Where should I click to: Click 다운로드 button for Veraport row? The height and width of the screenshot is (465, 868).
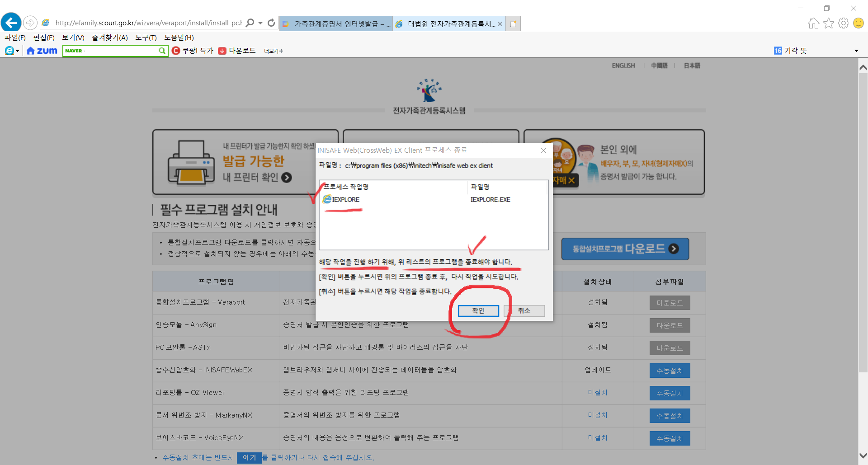click(x=670, y=303)
